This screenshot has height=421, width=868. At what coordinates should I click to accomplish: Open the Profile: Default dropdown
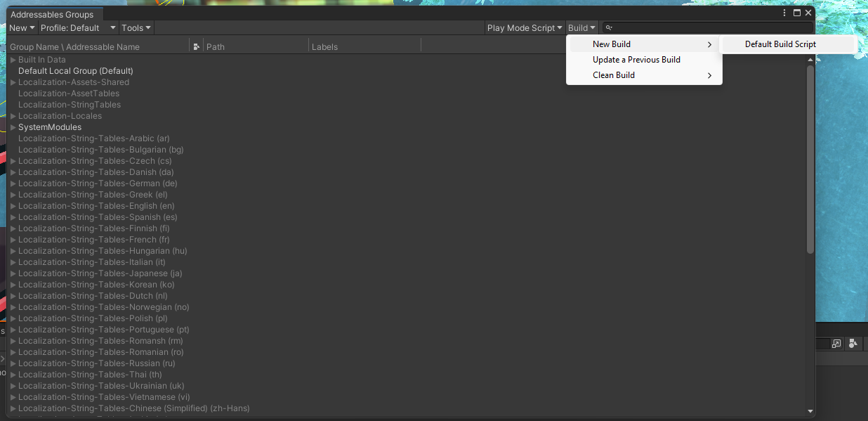pyautogui.click(x=78, y=27)
